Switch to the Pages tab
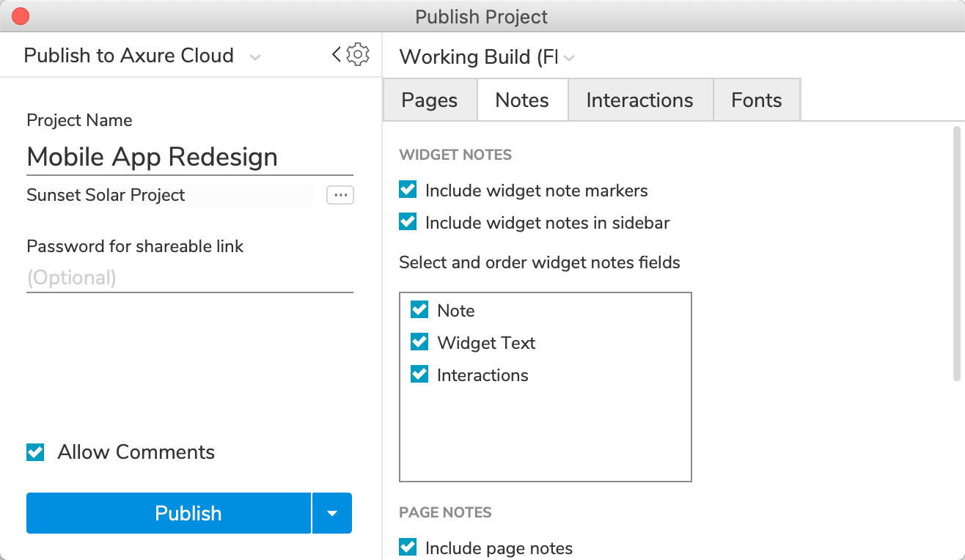 click(430, 100)
